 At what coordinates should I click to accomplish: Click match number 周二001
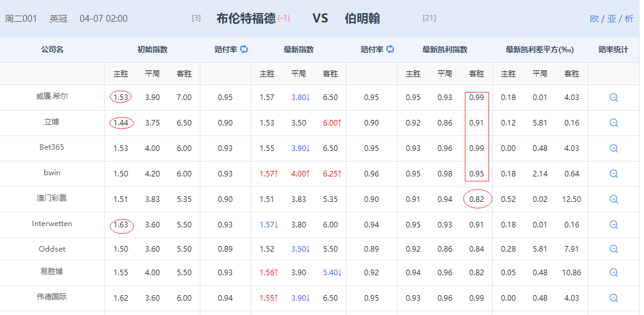[x=21, y=19]
